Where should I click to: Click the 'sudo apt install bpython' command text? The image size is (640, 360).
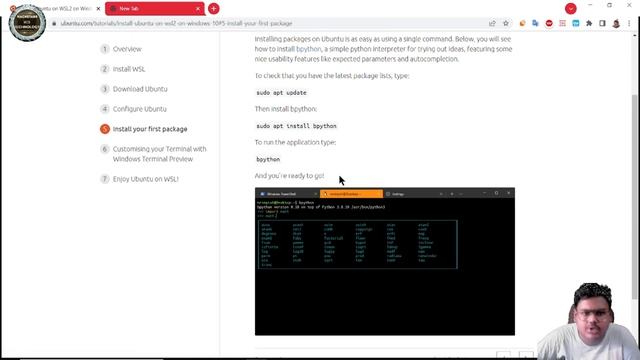pyautogui.click(x=296, y=126)
